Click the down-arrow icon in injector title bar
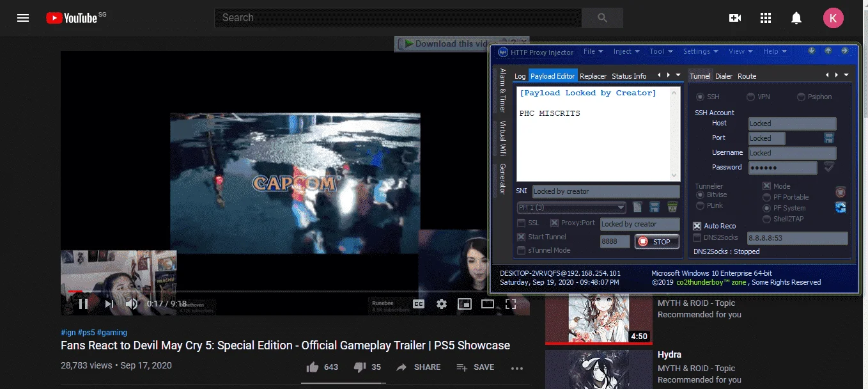 coord(812,51)
